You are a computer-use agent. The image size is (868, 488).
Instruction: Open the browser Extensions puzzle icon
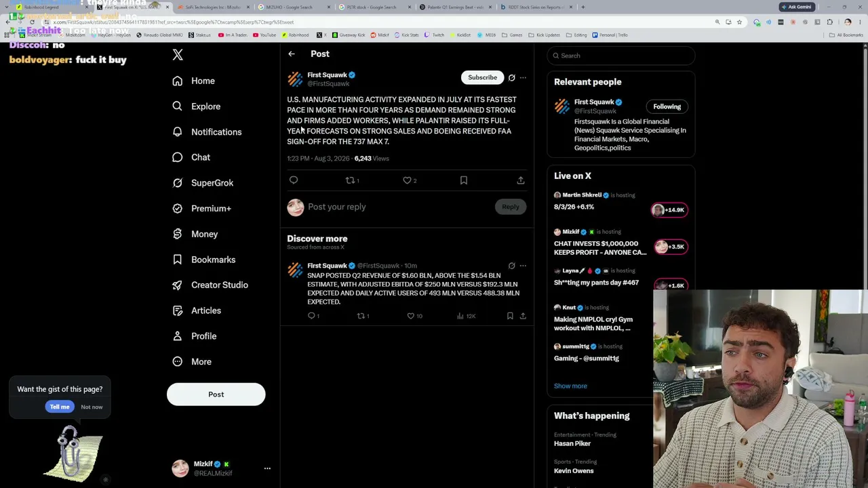829,22
